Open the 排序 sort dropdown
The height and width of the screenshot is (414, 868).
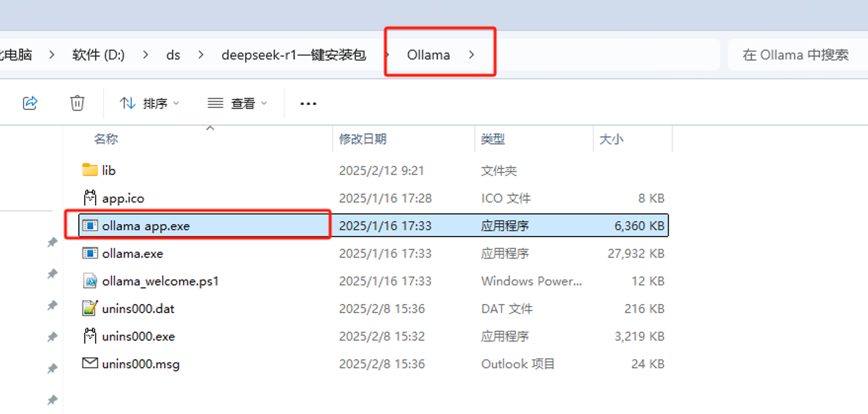[149, 104]
